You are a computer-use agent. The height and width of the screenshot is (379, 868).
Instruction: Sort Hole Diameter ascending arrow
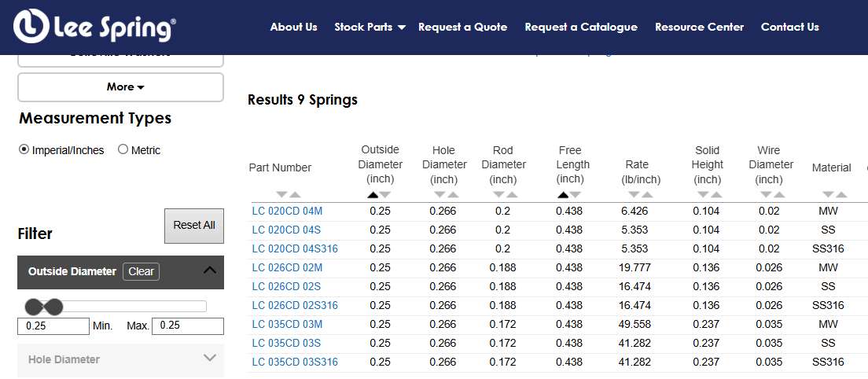tap(454, 195)
